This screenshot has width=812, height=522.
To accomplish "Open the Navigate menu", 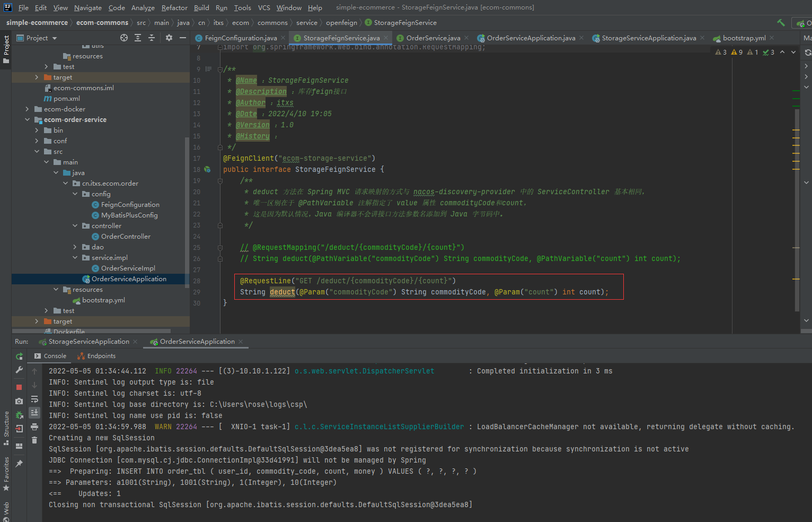I will click(x=87, y=7).
